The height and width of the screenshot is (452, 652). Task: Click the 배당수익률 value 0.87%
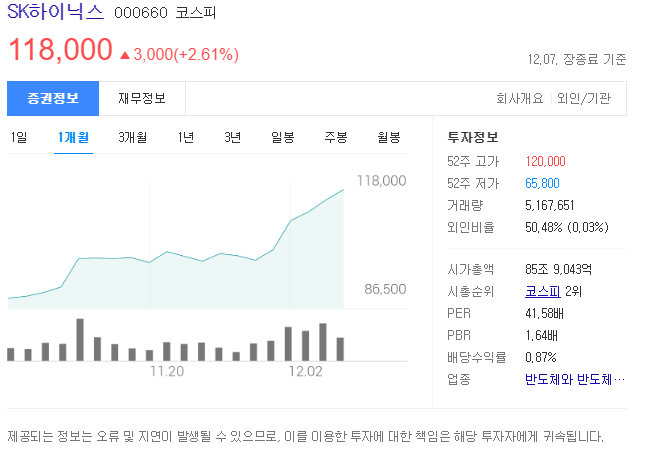point(541,357)
